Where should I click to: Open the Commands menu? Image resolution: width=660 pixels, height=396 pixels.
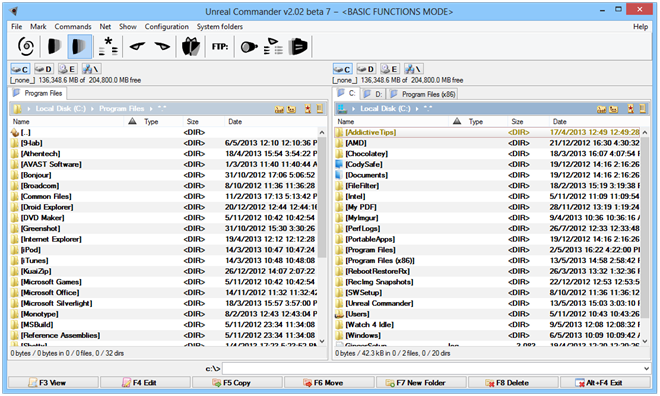tap(73, 27)
